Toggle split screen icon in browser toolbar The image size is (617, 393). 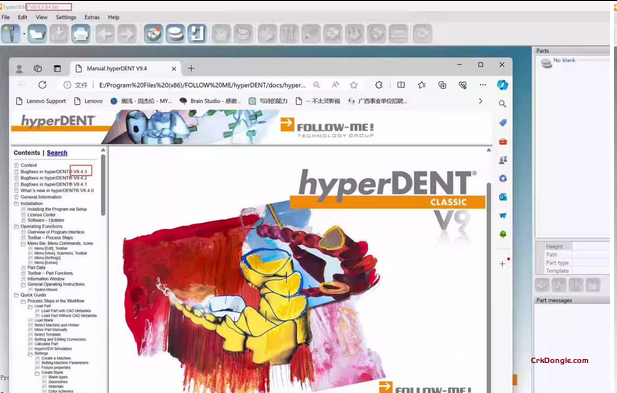coord(401,85)
